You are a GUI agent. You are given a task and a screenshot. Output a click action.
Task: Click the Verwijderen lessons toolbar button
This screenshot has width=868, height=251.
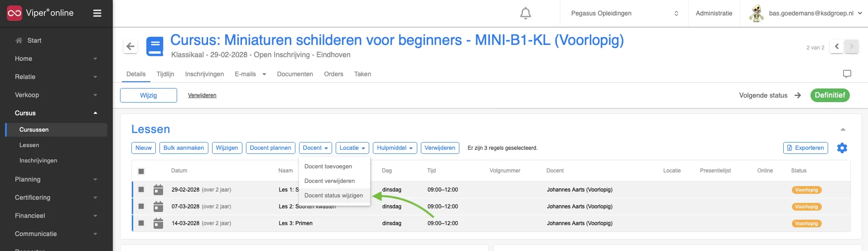440,148
